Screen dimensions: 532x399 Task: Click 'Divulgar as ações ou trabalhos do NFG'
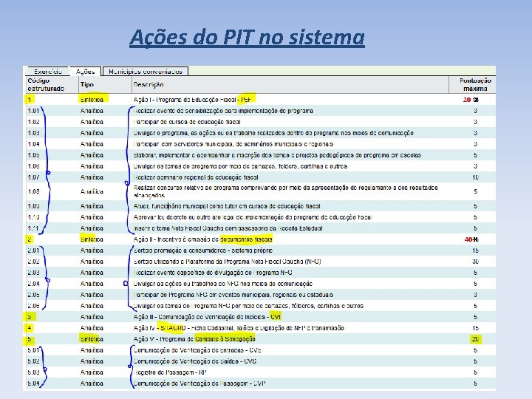tap(223, 284)
